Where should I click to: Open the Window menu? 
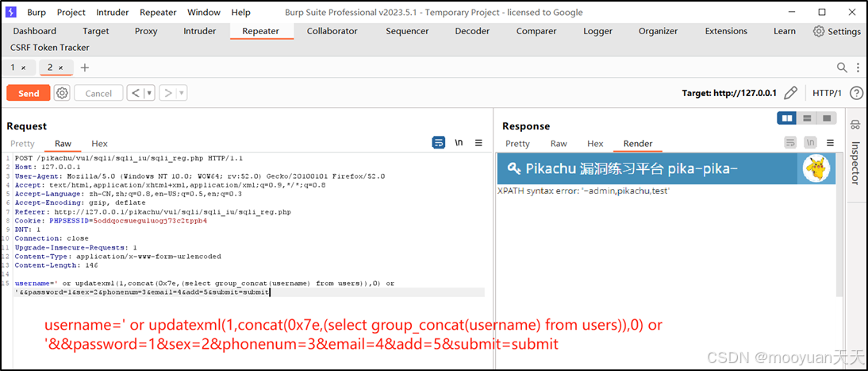[204, 12]
